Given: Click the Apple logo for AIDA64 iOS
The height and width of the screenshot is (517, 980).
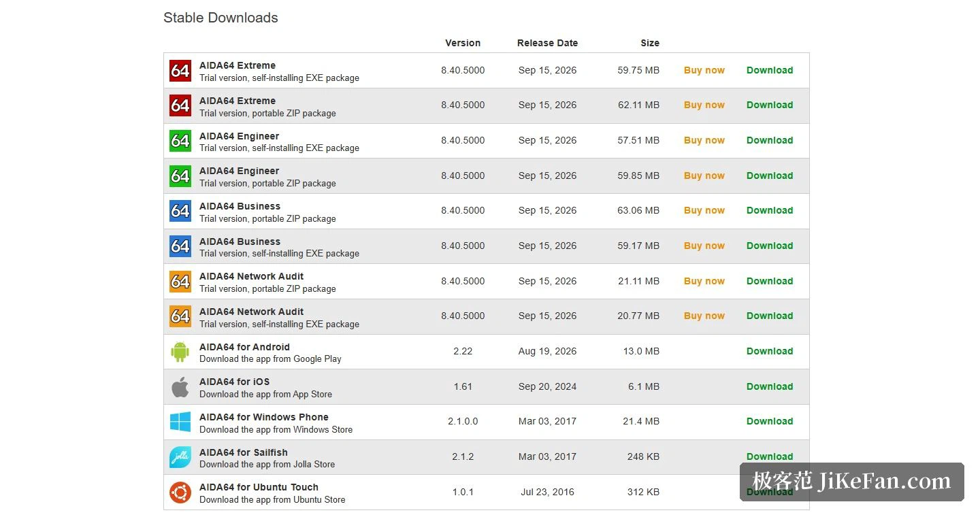Looking at the screenshot, I should [180, 387].
